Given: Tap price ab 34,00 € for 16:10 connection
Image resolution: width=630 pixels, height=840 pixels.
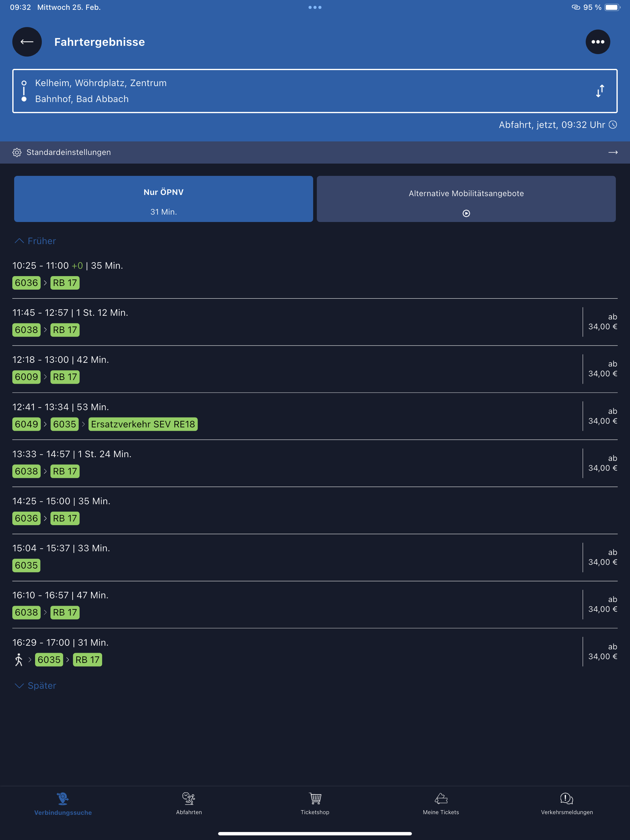Looking at the screenshot, I should coord(603,604).
